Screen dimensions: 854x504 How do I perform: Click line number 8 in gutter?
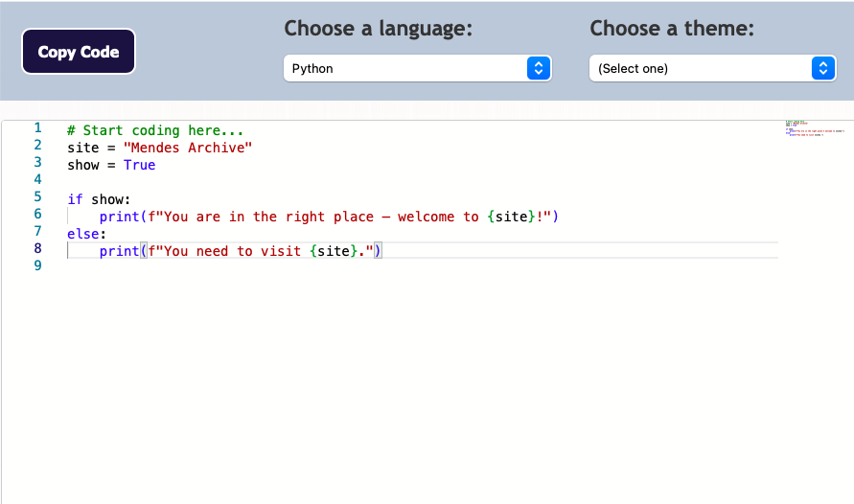pyautogui.click(x=37, y=249)
